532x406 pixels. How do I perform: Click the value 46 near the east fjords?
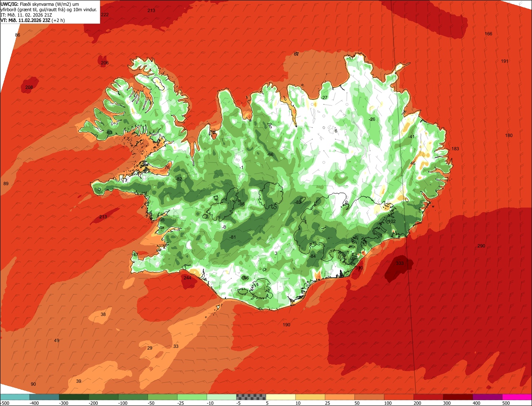pyautogui.click(x=413, y=163)
